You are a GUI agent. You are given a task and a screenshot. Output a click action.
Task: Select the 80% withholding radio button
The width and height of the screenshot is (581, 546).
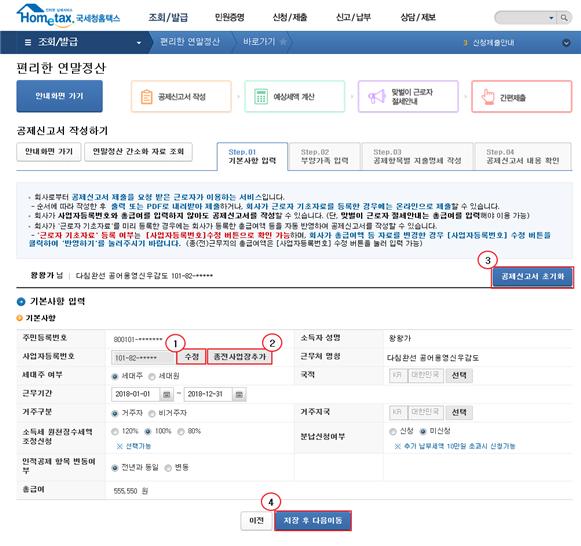point(181,432)
